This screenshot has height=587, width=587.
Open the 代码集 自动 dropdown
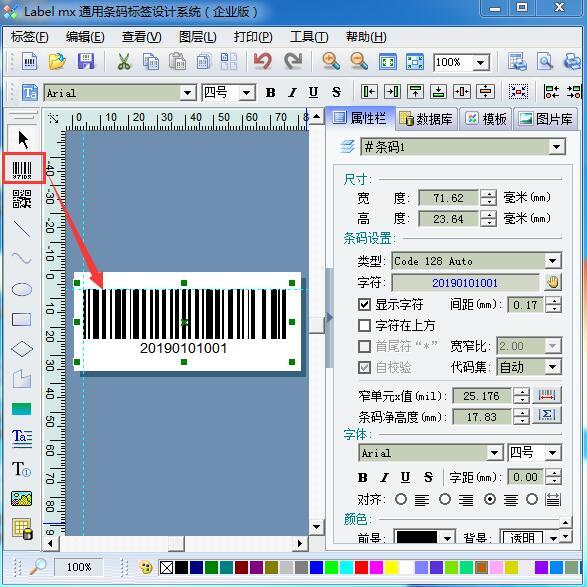coord(553,367)
